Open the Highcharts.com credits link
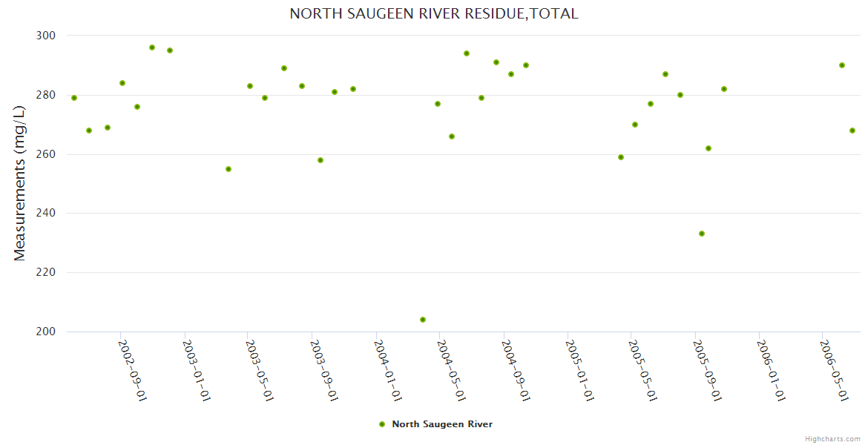The height and width of the screenshot is (445, 868). pyautogui.click(x=832, y=439)
